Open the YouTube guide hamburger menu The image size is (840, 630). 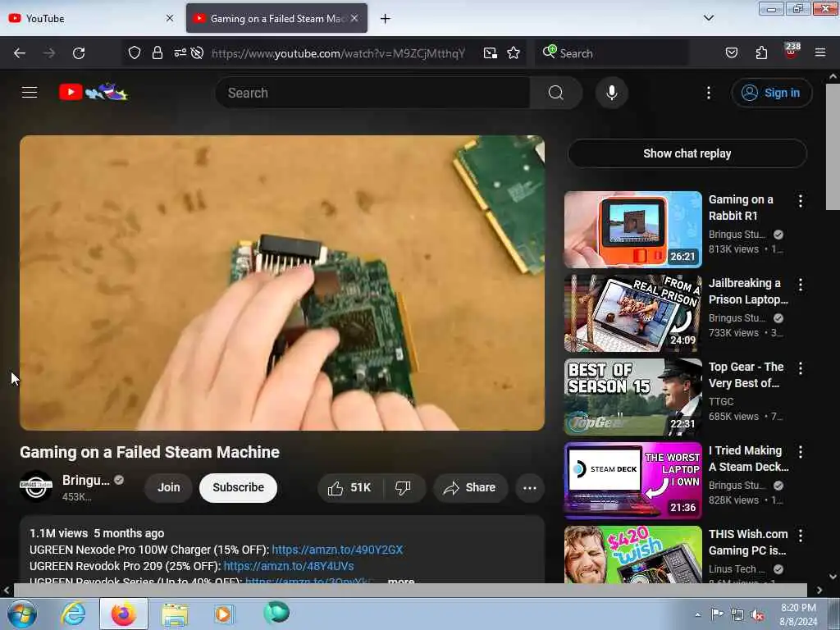pos(30,93)
